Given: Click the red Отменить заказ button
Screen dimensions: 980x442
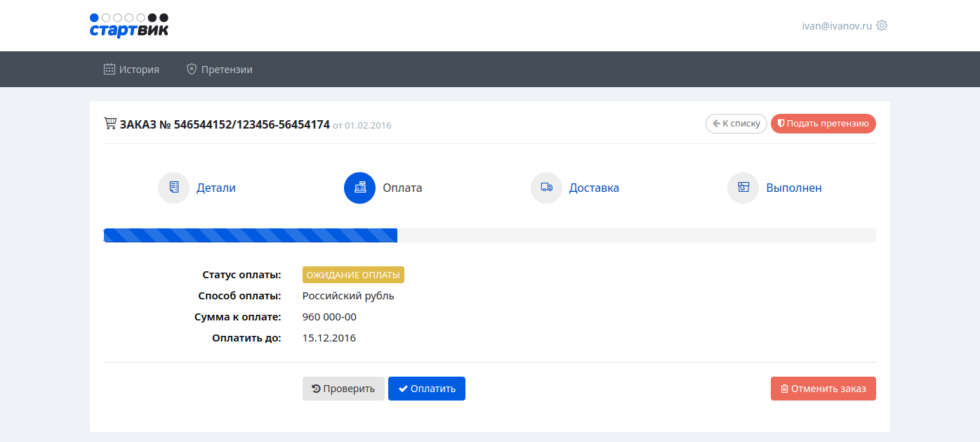Looking at the screenshot, I should click(x=823, y=389).
